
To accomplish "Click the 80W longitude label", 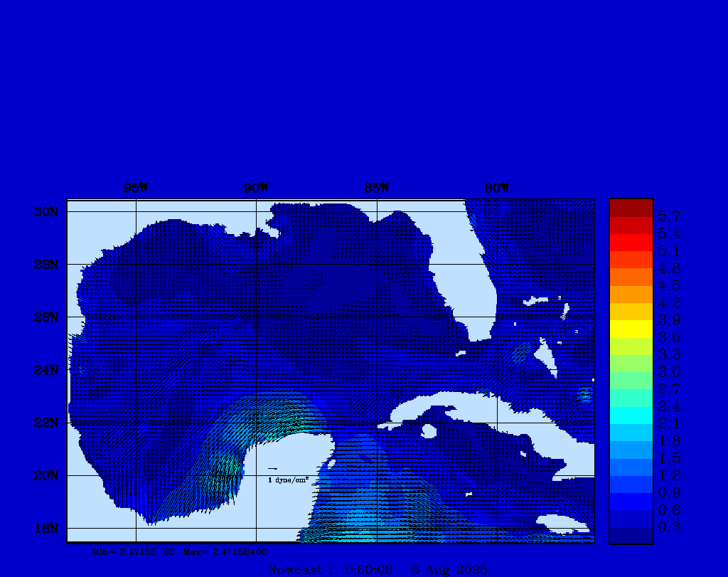I will (497, 189).
